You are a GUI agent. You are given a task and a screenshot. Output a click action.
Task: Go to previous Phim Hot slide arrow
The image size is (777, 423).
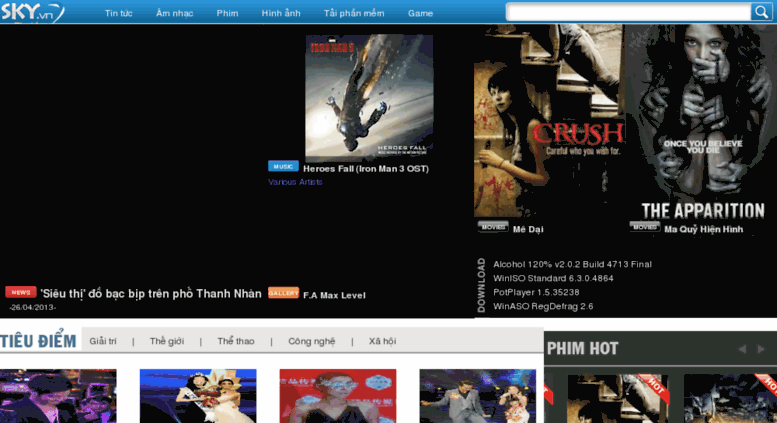pos(742,349)
